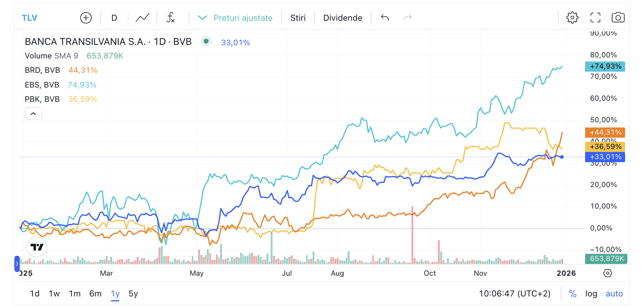644x307 pixels.
Task: Toggle auto scale mode
Action: (614, 294)
